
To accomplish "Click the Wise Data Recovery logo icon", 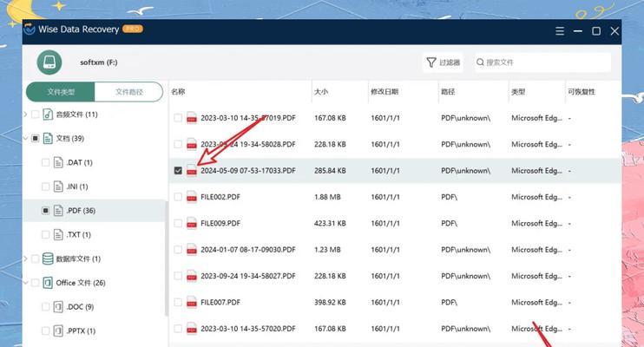I will click(x=30, y=29).
